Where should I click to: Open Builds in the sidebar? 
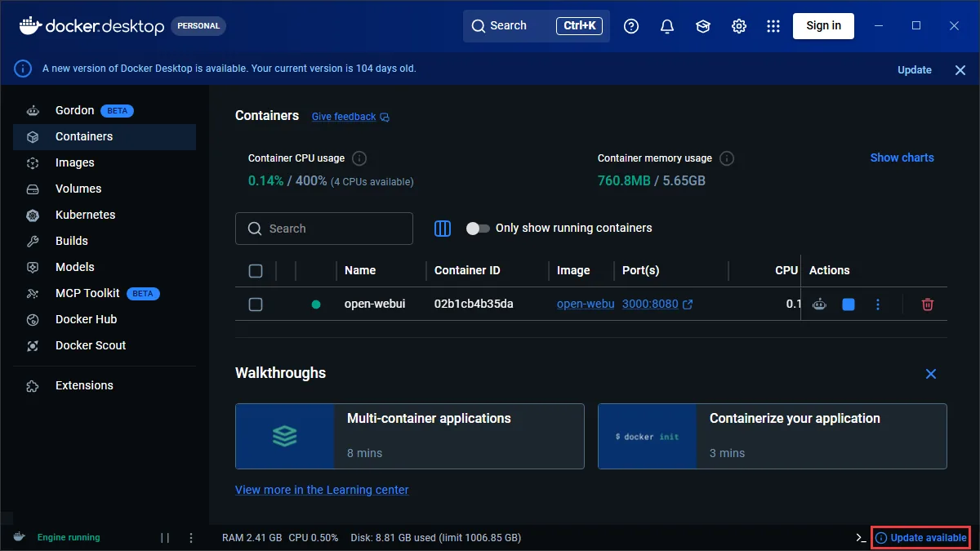(105, 241)
